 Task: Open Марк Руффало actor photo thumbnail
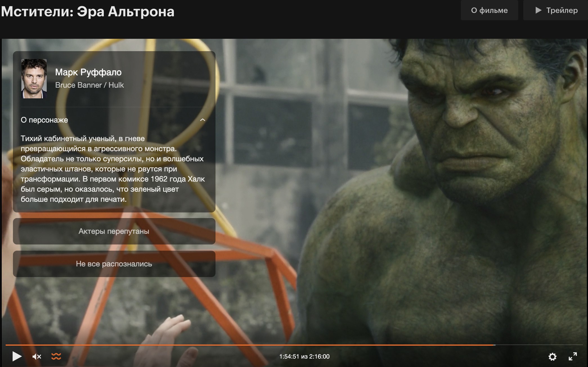tap(34, 79)
